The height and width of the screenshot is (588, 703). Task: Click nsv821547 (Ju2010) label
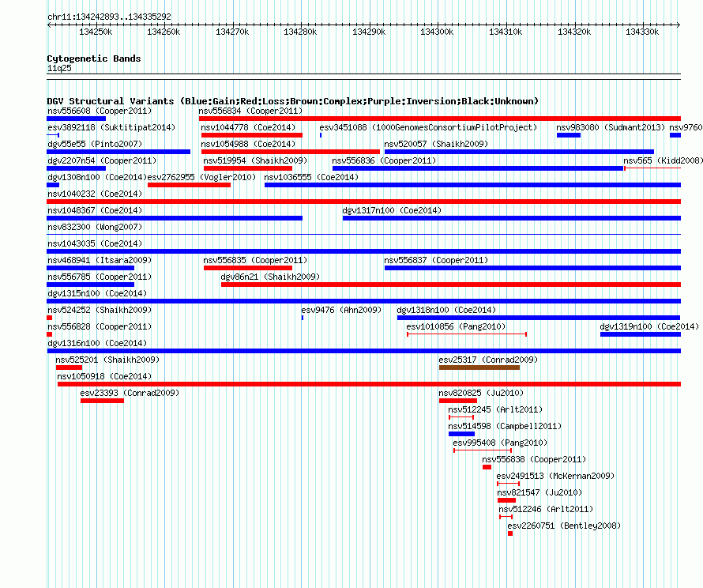(539, 492)
